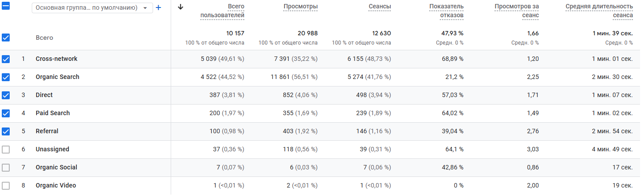Image resolution: width=644 pixels, height=195 pixels.
Task: Uncheck the Direct row checkbox
Action: pyautogui.click(x=6, y=95)
